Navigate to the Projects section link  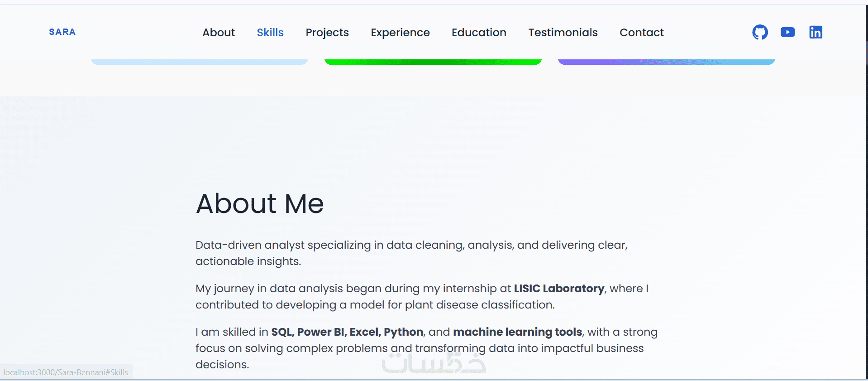click(327, 33)
